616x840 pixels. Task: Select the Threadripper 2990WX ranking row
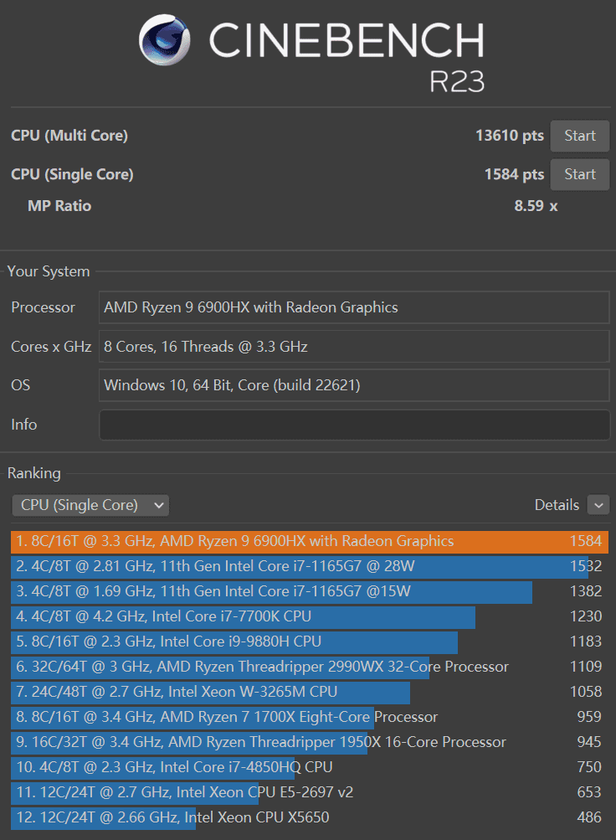tap(308, 667)
